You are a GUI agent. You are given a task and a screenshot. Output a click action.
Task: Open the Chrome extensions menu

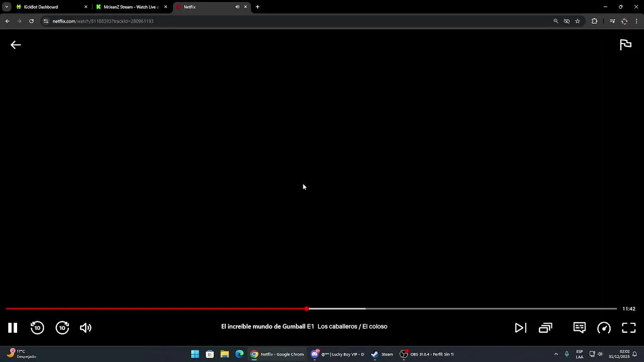[595, 21]
